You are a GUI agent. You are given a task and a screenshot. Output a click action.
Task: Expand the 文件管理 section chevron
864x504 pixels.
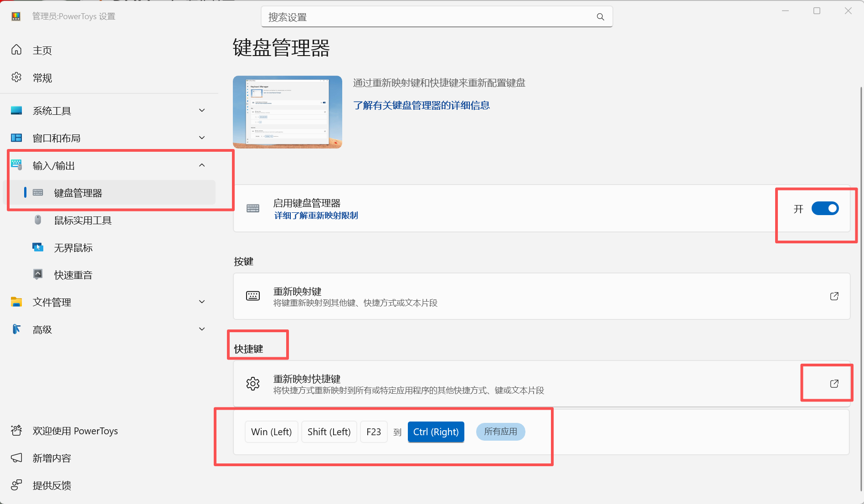pos(202,302)
